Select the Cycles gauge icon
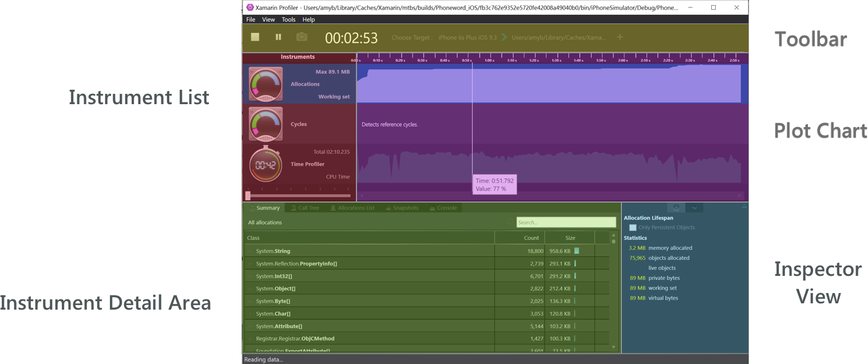The height and width of the screenshot is (364, 868). pyautogui.click(x=265, y=124)
